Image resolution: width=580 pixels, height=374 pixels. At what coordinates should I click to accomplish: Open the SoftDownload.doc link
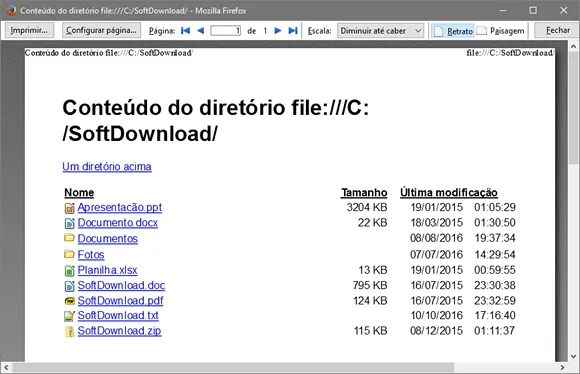click(x=121, y=286)
